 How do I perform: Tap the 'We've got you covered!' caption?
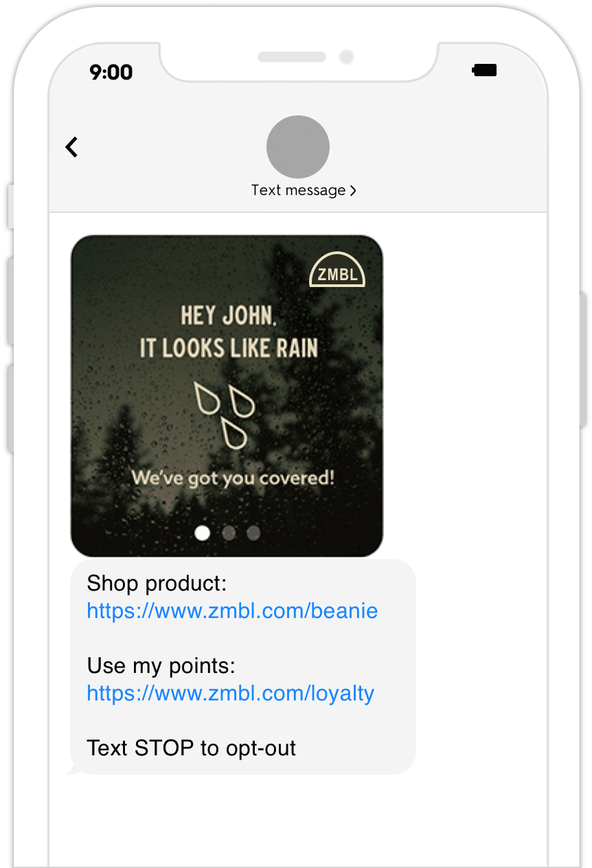click(x=233, y=477)
